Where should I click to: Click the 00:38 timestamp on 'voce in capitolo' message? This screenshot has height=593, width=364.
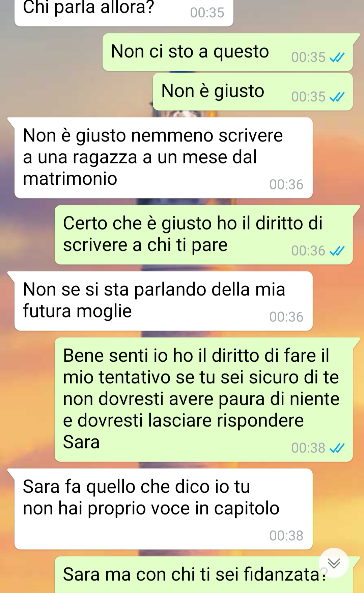286,536
